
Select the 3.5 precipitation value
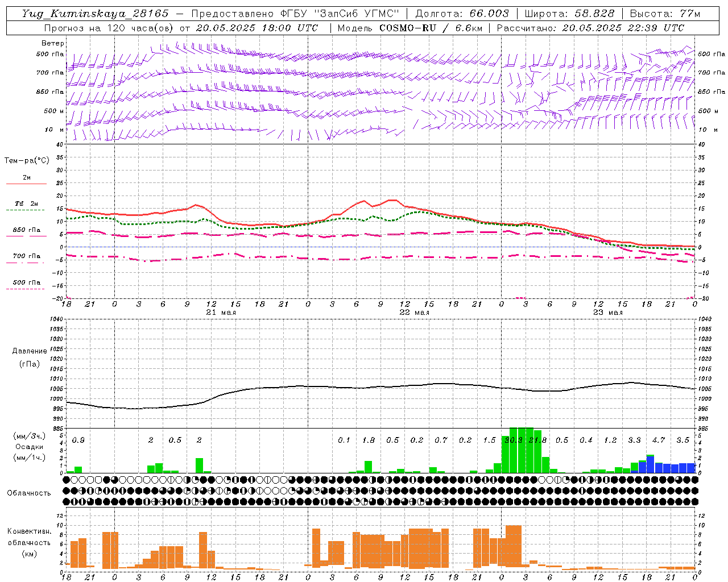682,440
